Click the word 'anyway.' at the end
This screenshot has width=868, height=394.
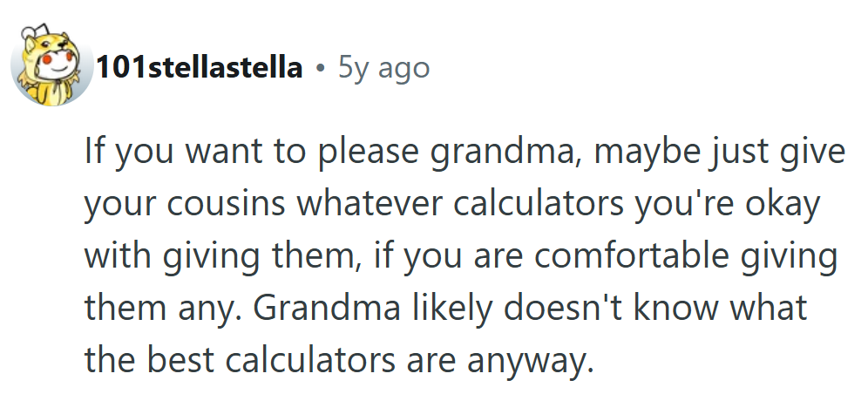530,363
